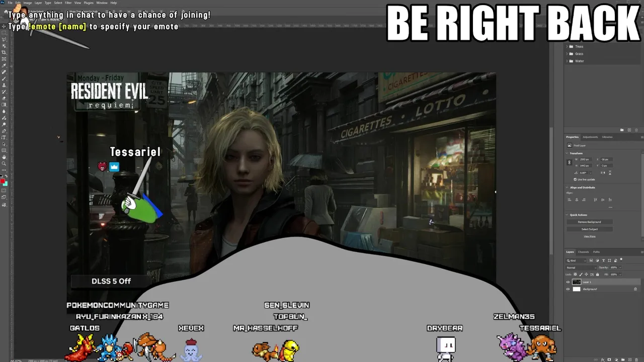644x362 pixels.
Task: Select the Path Selection tool
Action: tap(4, 144)
